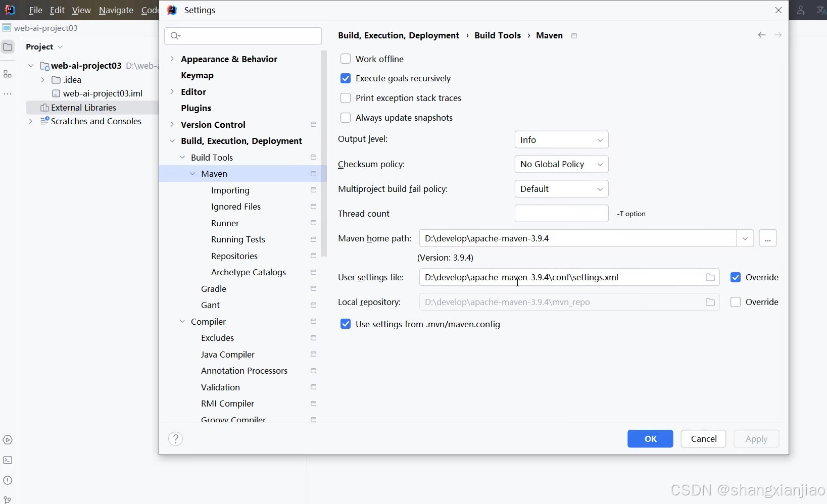Open the Output level dropdown
The width and height of the screenshot is (827, 504).
pyautogui.click(x=561, y=140)
